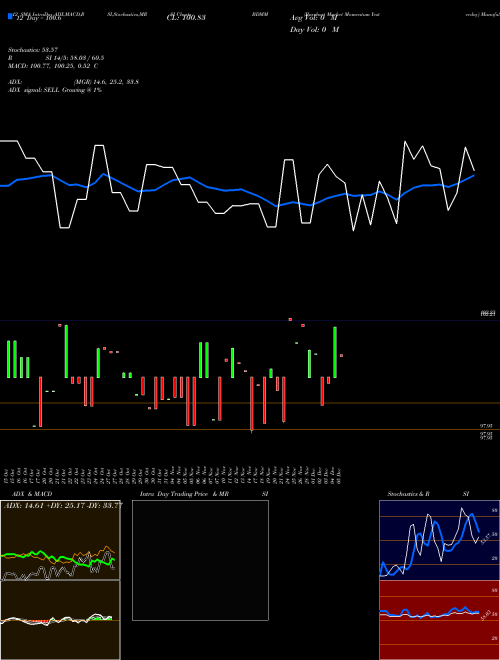This screenshot has width=500, height=660.
Task: Open the ADX indicator chart thumbnail
Action: [60, 540]
